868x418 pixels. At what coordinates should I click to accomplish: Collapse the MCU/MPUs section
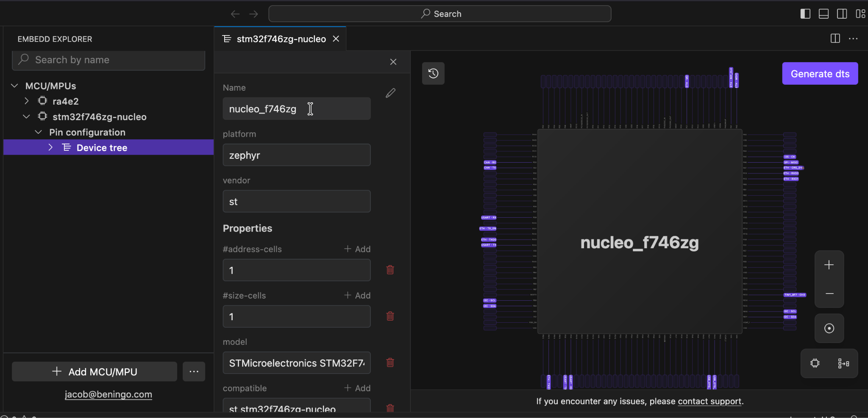pyautogui.click(x=15, y=86)
